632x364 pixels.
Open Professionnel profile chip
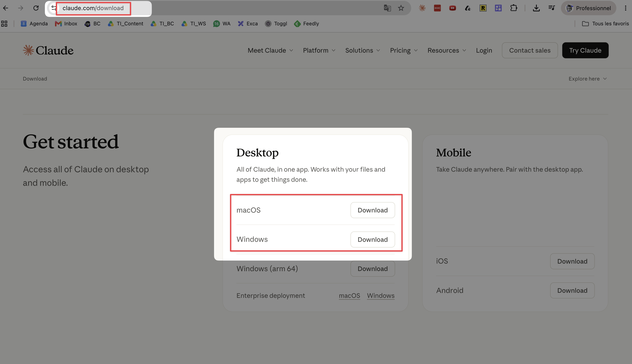588,8
